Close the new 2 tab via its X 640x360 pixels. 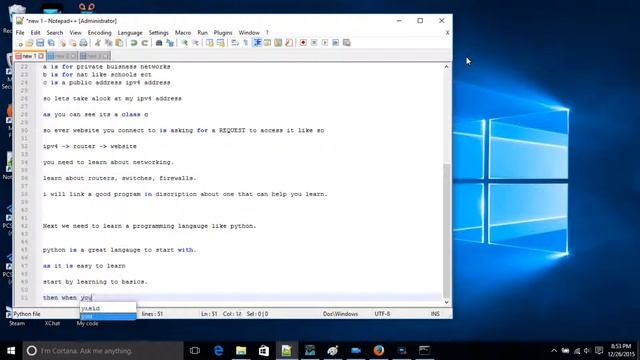click(73, 56)
